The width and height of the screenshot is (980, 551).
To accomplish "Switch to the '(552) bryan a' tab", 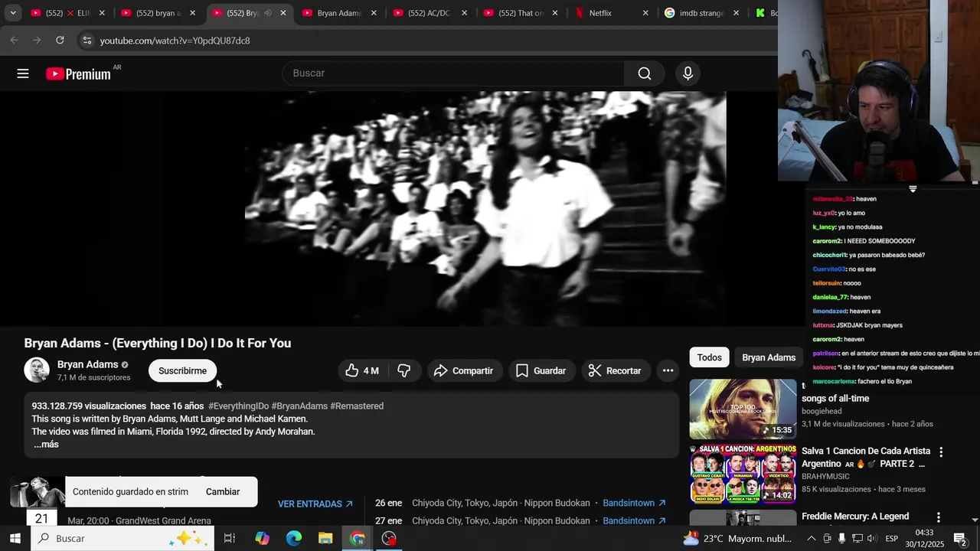I will pos(158,13).
